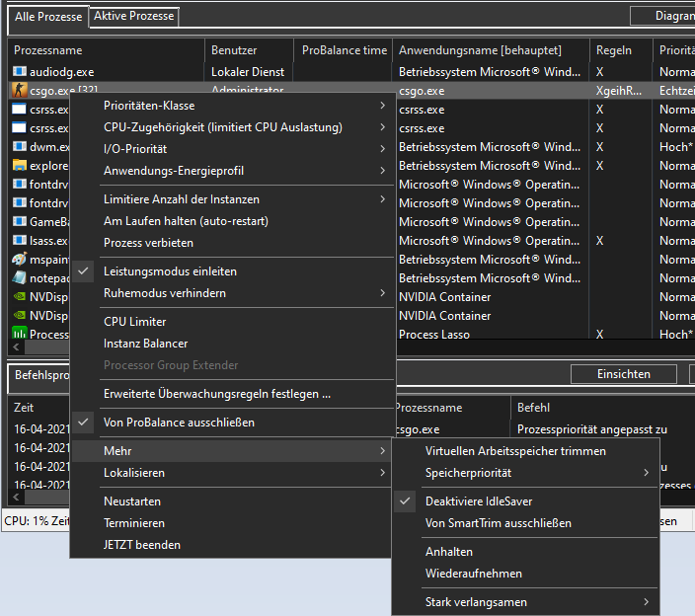Screen dimensions: 695x616
Task: Click Lokaler Dienst user cell
Action: pyautogui.click(x=248, y=72)
